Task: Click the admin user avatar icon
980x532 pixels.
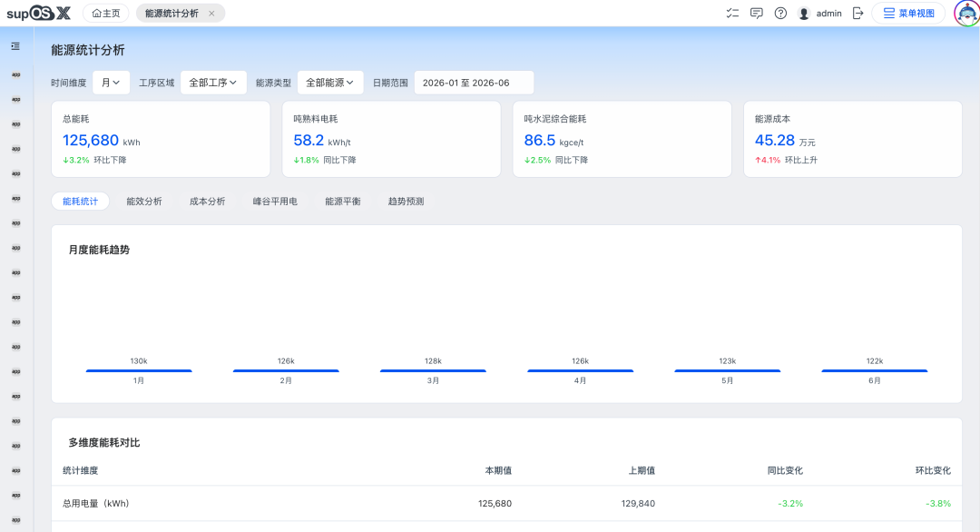Action: click(804, 13)
